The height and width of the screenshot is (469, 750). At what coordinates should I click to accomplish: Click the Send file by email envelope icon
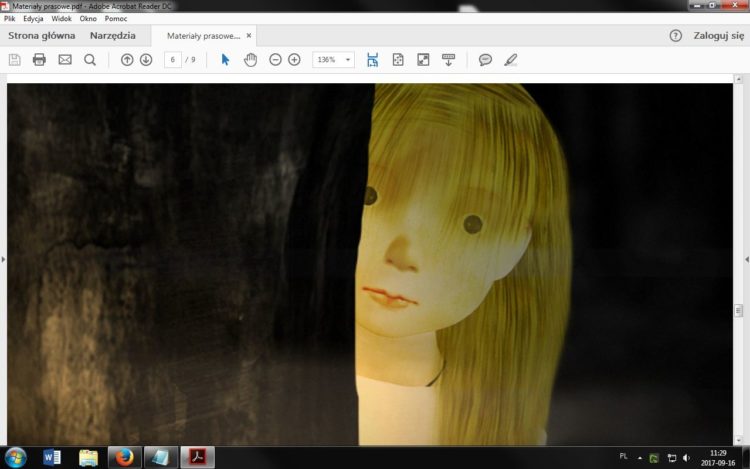(x=65, y=60)
